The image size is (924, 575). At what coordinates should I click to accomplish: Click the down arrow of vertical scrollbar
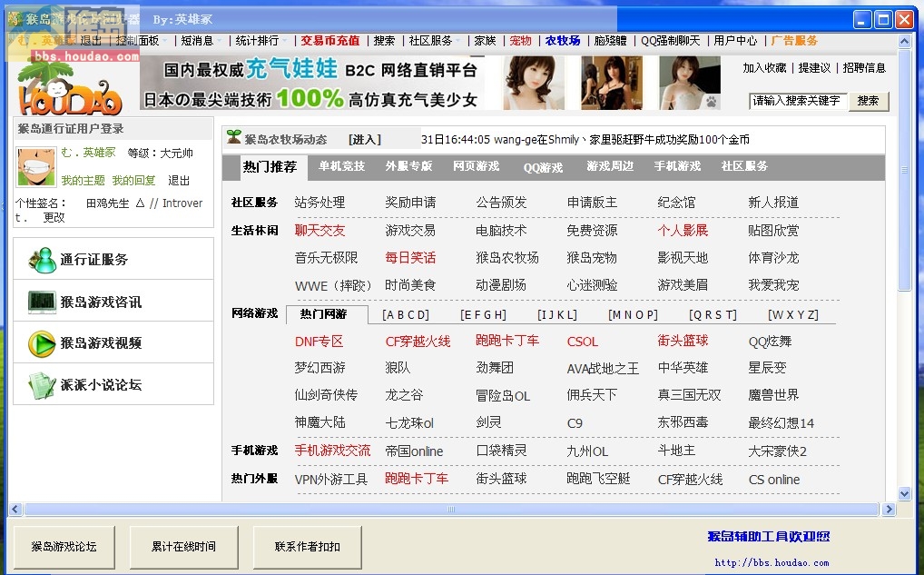coord(905,493)
